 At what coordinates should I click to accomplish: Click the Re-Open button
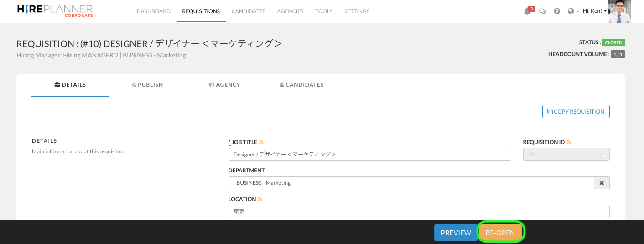pyautogui.click(x=500, y=233)
